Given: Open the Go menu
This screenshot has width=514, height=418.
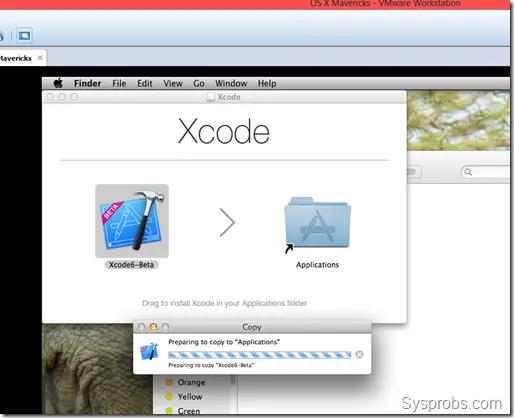Looking at the screenshot, I should pyautogui.click(x=199, y=83).
